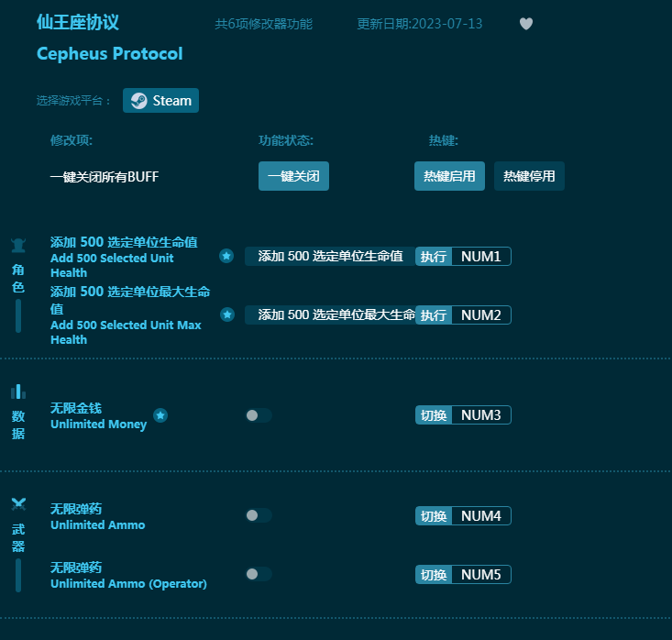
Task: Click the 功能状态 column header
Action: pyautogui.click(x=286, y=140)
